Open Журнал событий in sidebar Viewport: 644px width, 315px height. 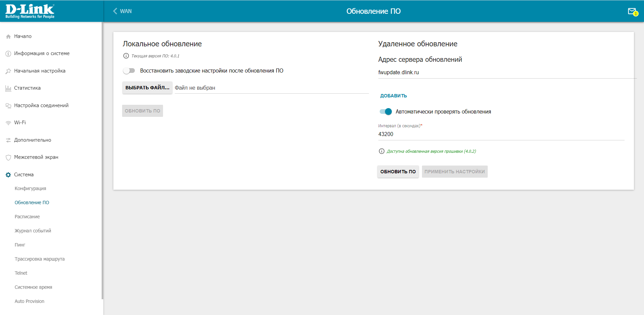coord(33,231)
